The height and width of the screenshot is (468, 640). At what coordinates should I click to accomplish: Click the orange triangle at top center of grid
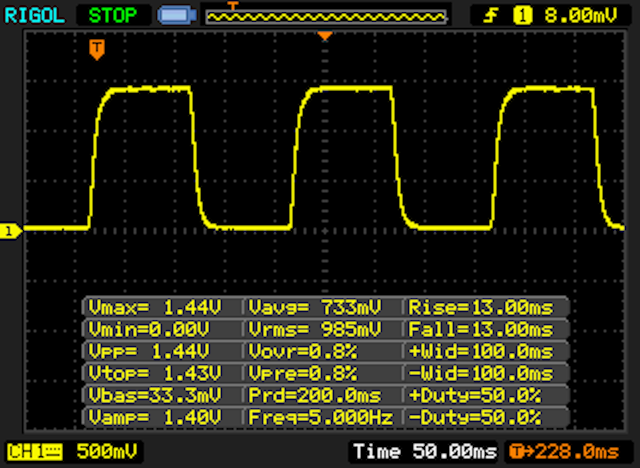click(x=325, y=36)
